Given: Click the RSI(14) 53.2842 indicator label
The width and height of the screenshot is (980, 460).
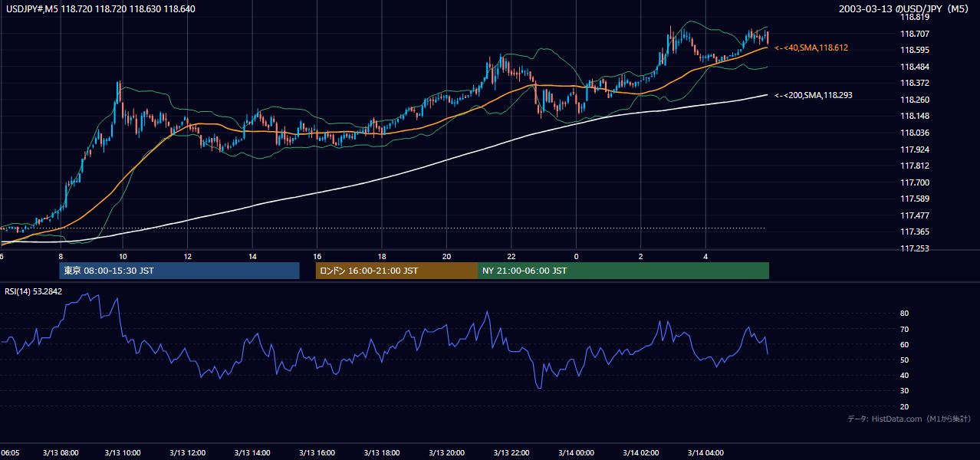Looking at the screenshot, I should (34, 291).
